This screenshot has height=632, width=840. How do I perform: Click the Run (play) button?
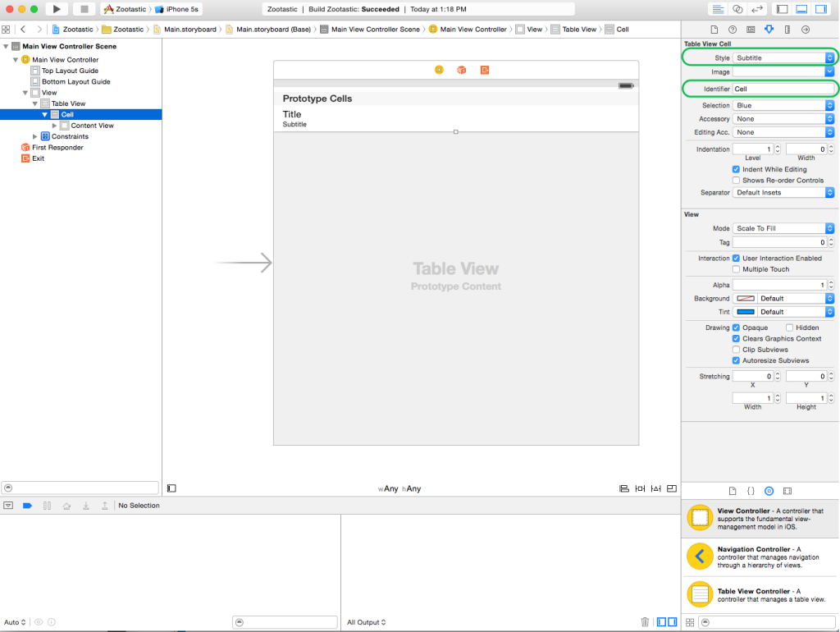56,9
